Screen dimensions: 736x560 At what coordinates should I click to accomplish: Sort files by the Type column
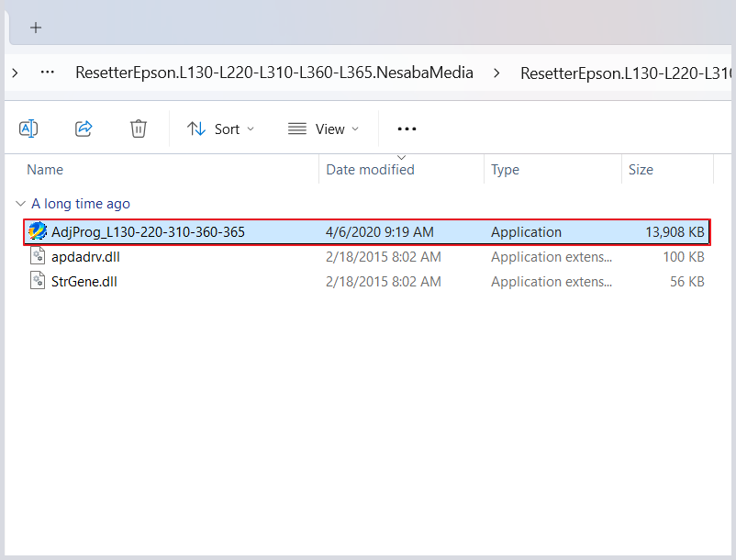click(505, 170)
